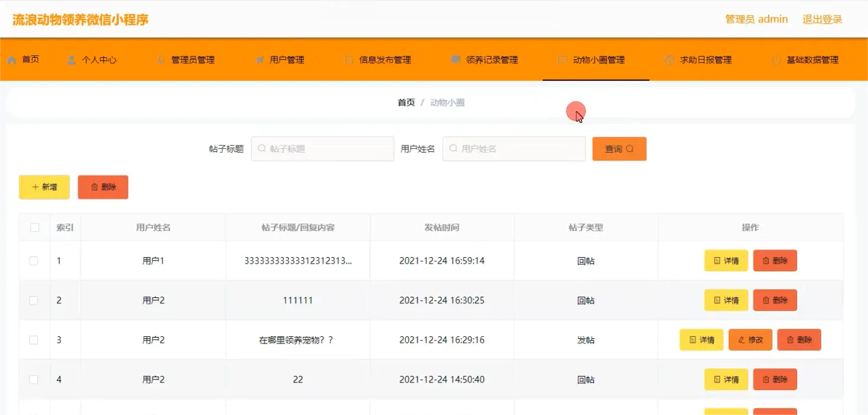Open 详情 for 在哪里领养宠物 post
The image size is (868, 415).
click(701, 340)
